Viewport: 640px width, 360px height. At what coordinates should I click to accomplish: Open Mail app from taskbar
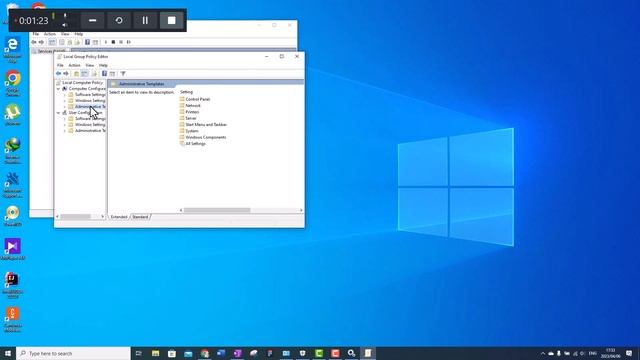pos(188,353)
